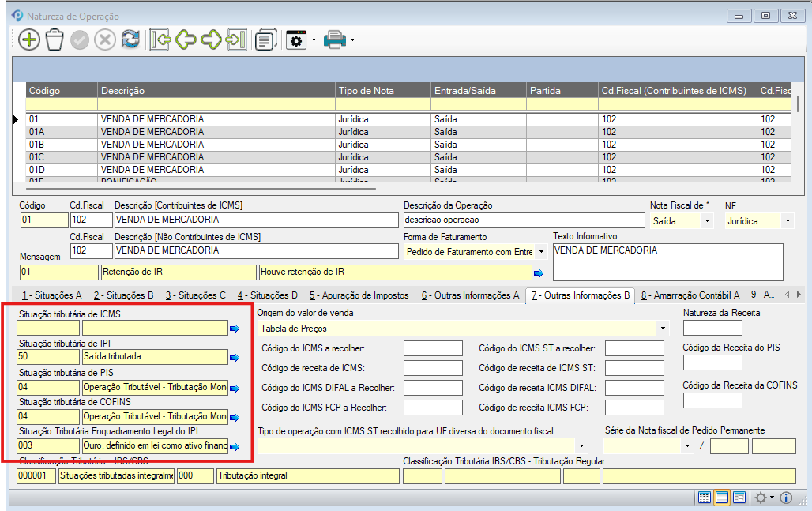
Task: Expand Origem do valor de venda dropdown
Action: 663,329
